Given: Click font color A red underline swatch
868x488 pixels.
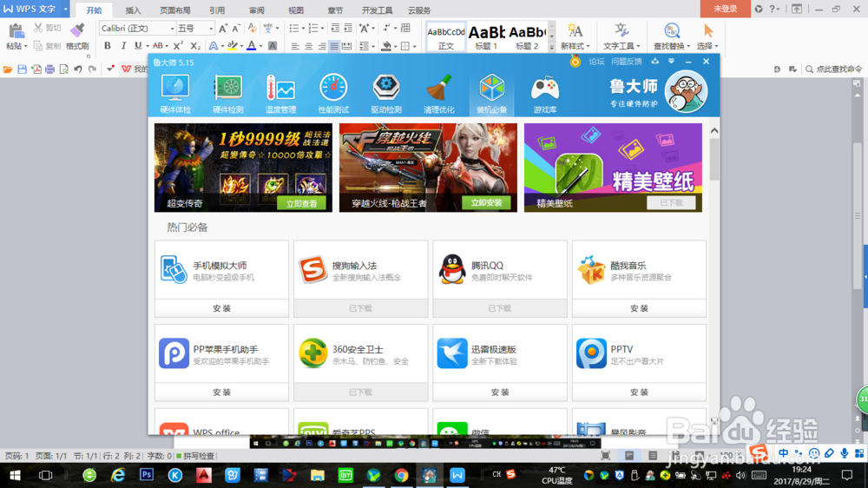Looking at the screenshot, I should click(252, 46).
